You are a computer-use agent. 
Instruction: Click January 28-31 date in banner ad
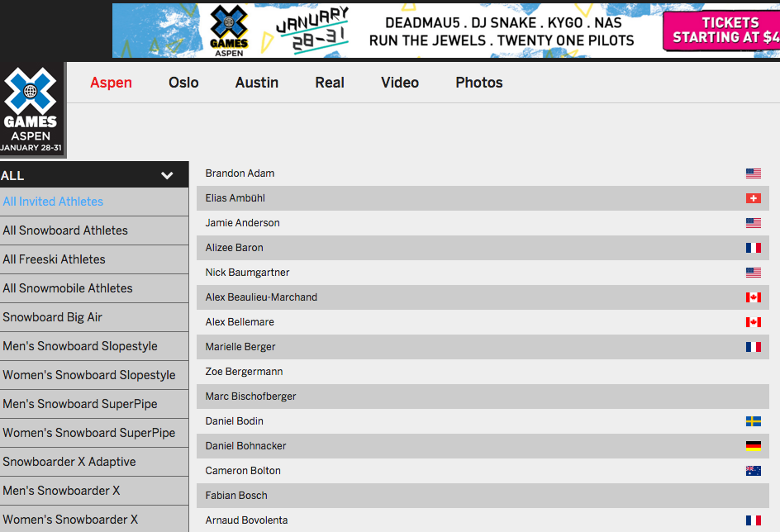(312, 30)
